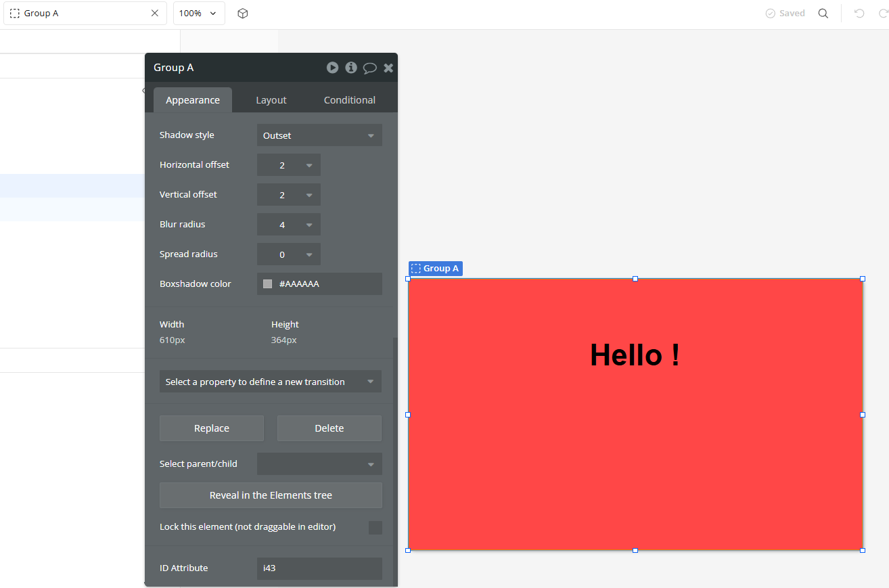Click the Saved checkmark indicator
This screenshot has width=889, height=588.
784,13
